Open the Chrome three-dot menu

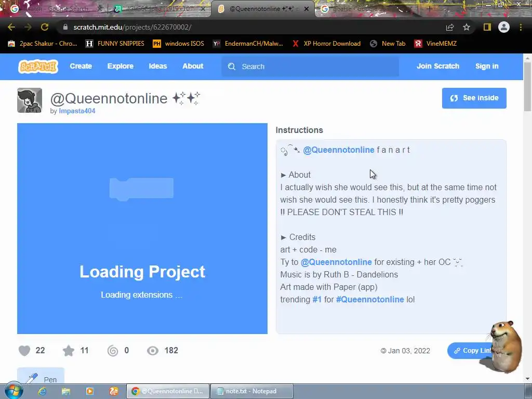click(x=521, y=27)
